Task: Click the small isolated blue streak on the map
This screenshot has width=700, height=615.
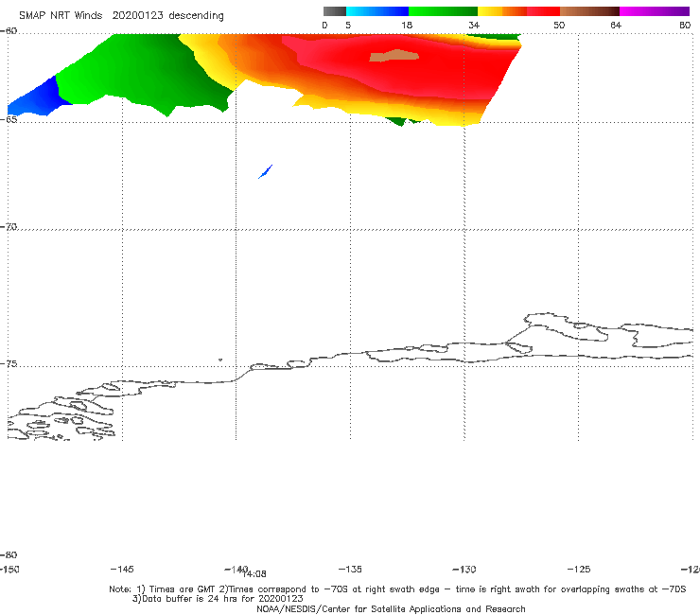Action: (265, 171)
